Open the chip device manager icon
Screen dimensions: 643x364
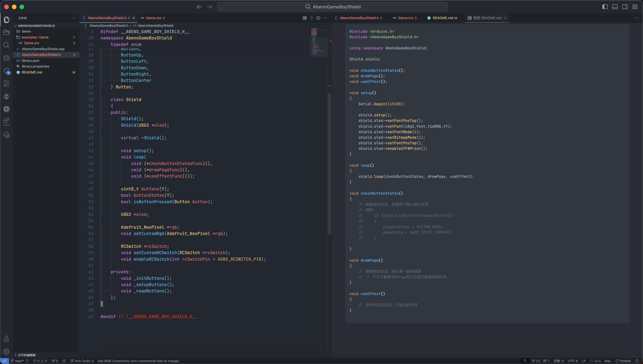click(x=7, y=109)
